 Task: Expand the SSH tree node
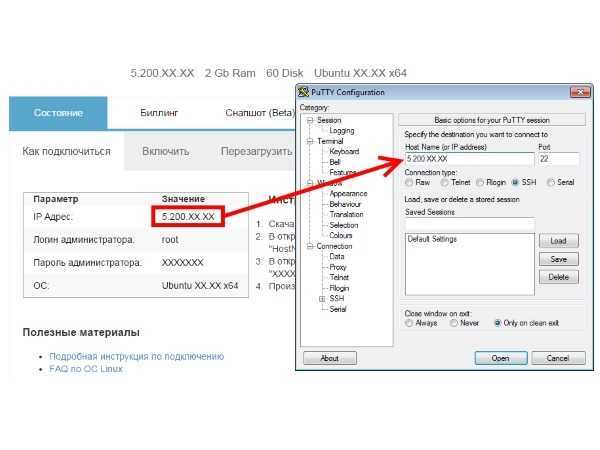[322, 299]
